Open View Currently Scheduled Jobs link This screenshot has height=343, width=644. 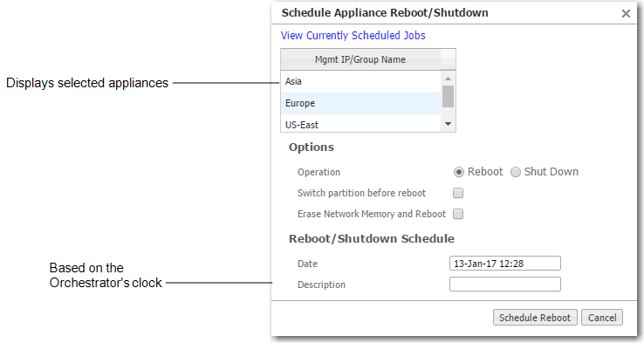[x=353, y=36]
